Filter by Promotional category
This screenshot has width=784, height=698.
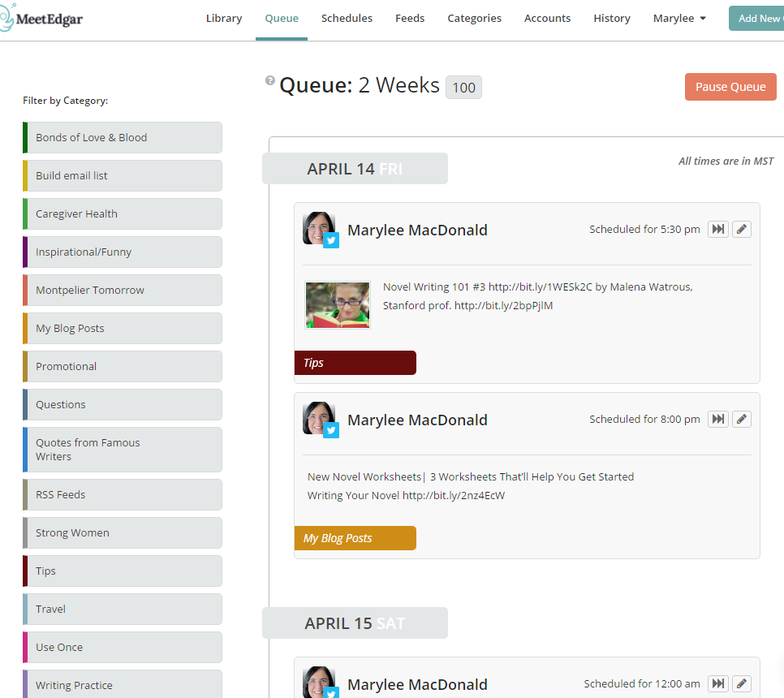click(x=123, y=367)
